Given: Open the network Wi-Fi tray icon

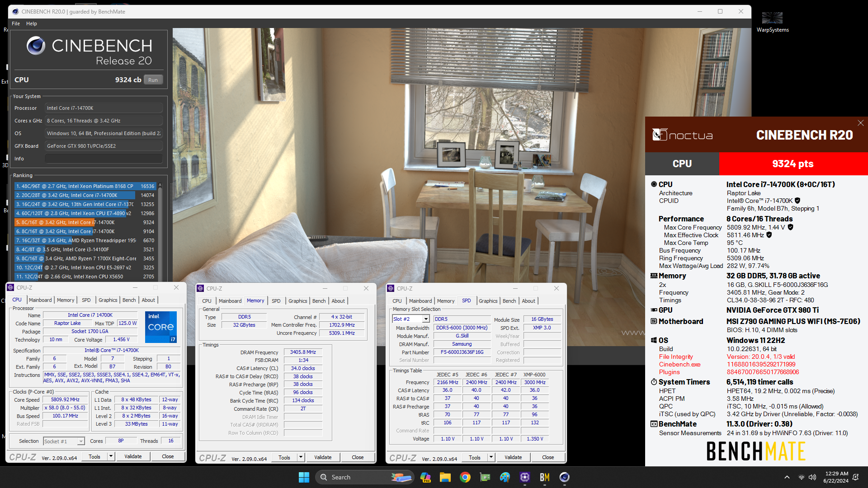Looking at the screenshot, I should click(802, 477).
